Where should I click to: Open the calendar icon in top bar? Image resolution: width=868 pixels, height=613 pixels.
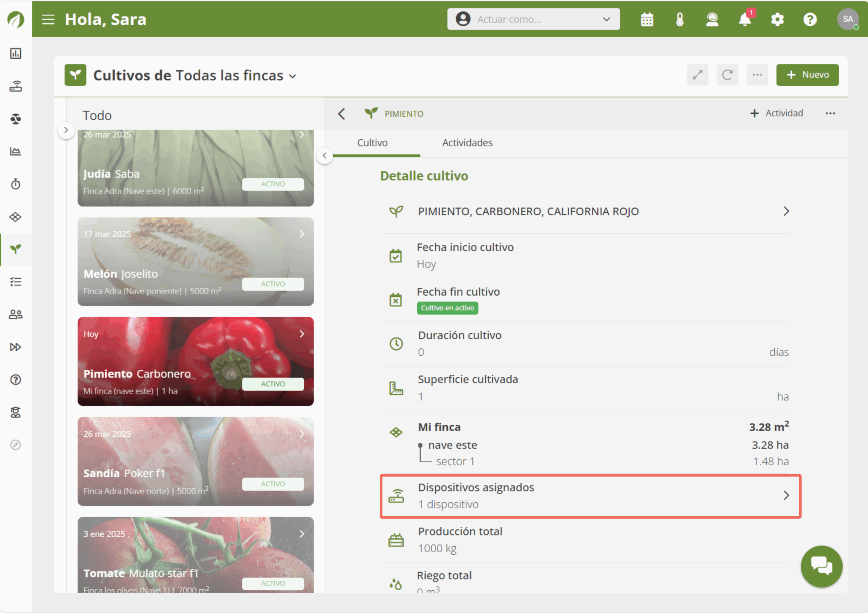[x=647, y=19]
